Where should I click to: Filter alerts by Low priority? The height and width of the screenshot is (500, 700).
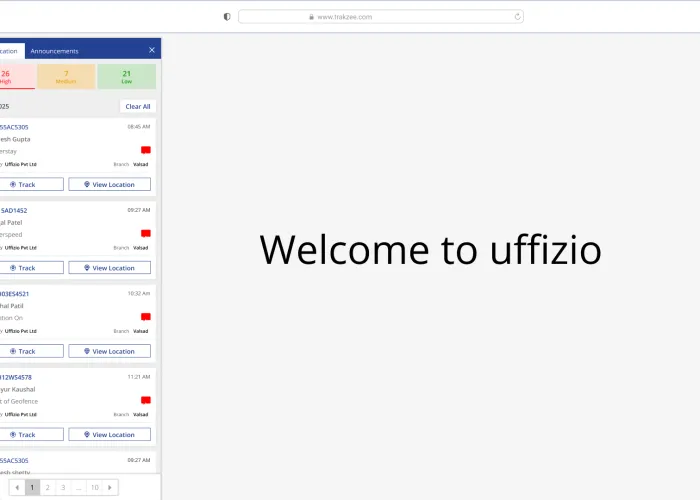pyautogui.click(x=126, y=77)
